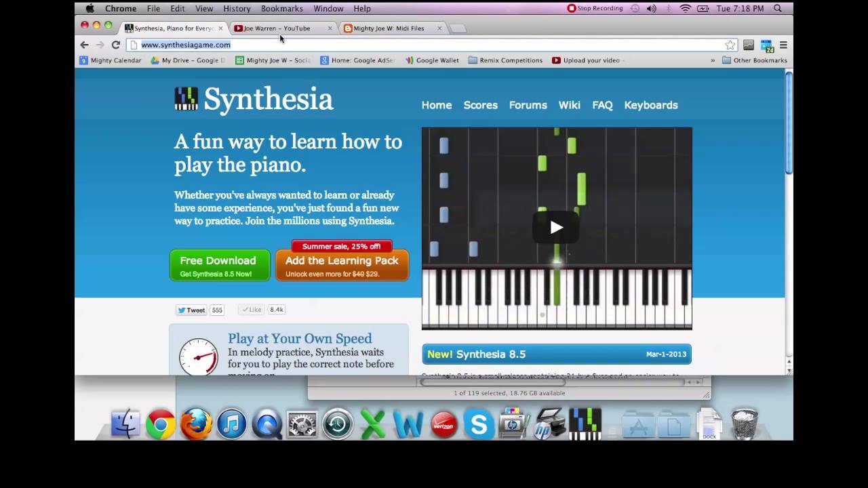Open QuickTime Player from the dock
The image size is (868, 488).
(267, 425)
